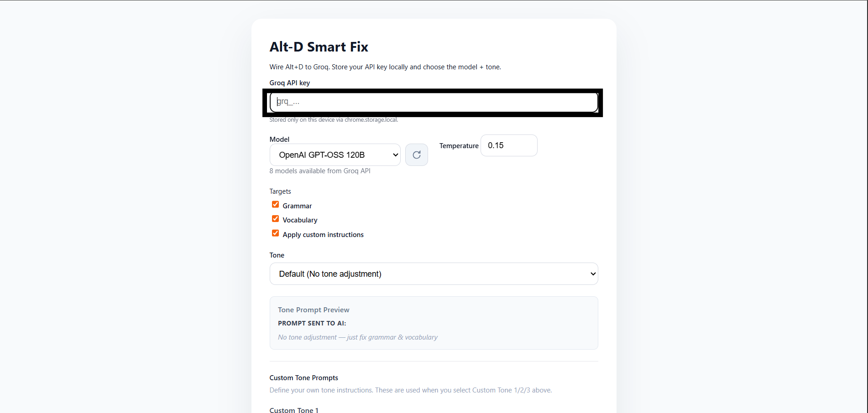Screen dimensions: 868x413
Task: Click the Custom Tone Prompts heading
Action: 303,377
